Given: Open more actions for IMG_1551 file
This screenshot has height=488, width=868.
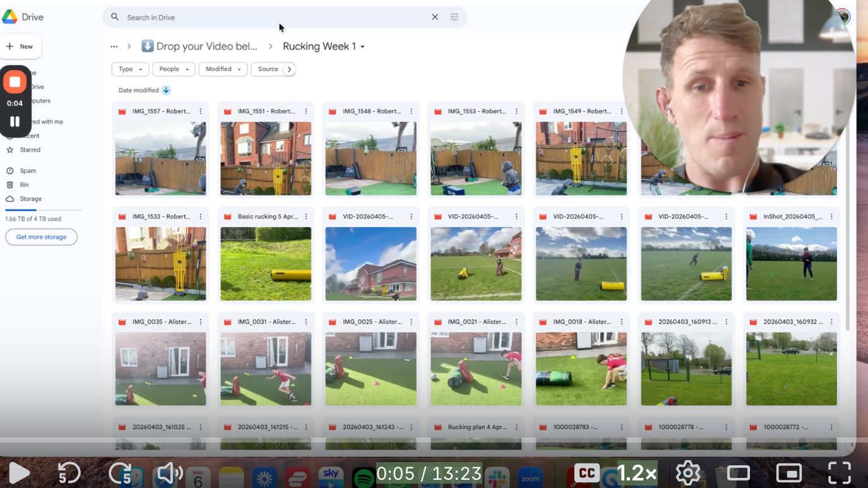Looking at the screenshot, I should point(306,111).
